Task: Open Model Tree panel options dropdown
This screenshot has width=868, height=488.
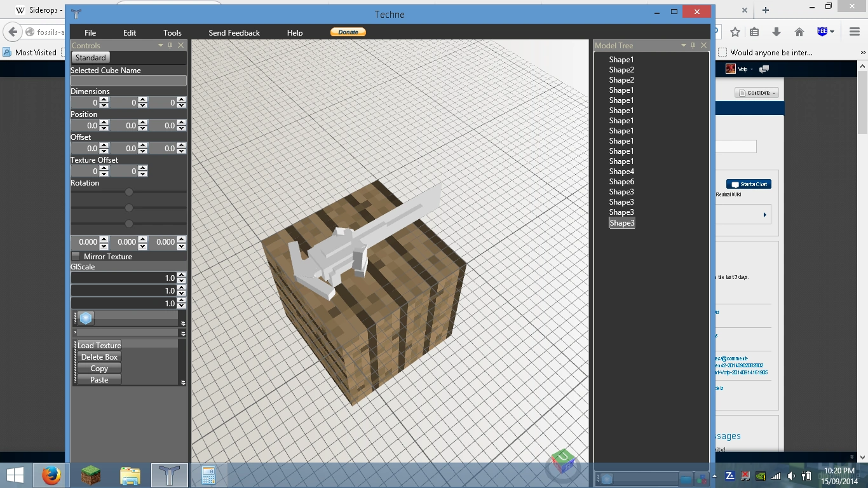Action: (x=684, y=46)
